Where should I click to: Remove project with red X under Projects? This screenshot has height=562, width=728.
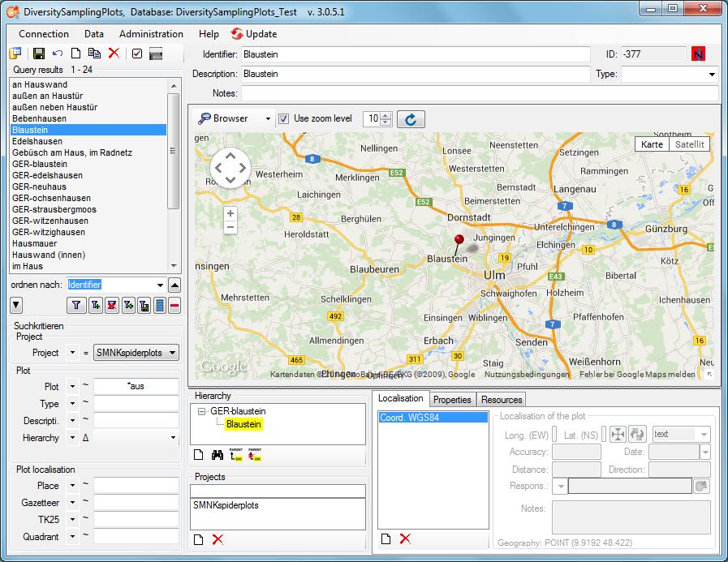point(218,539)
